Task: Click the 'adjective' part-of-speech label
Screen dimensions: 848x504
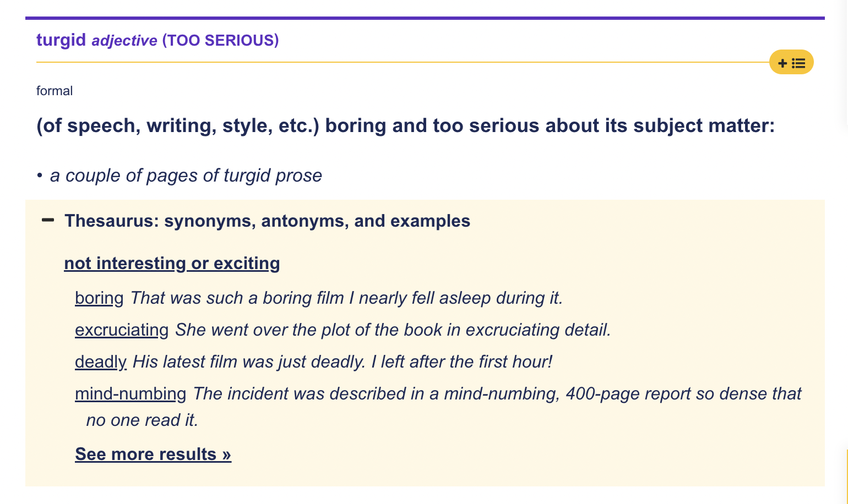Action: [124, 41]
